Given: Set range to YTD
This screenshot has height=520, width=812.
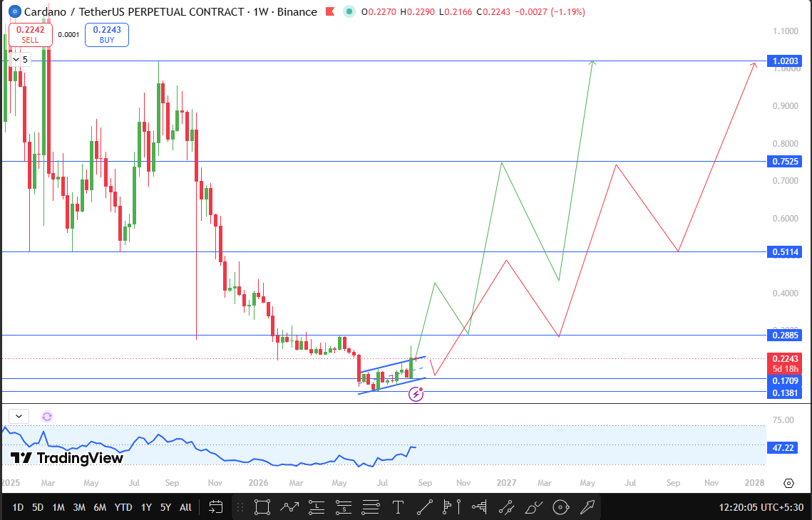Looking at the screenshot, I should 123,508.
